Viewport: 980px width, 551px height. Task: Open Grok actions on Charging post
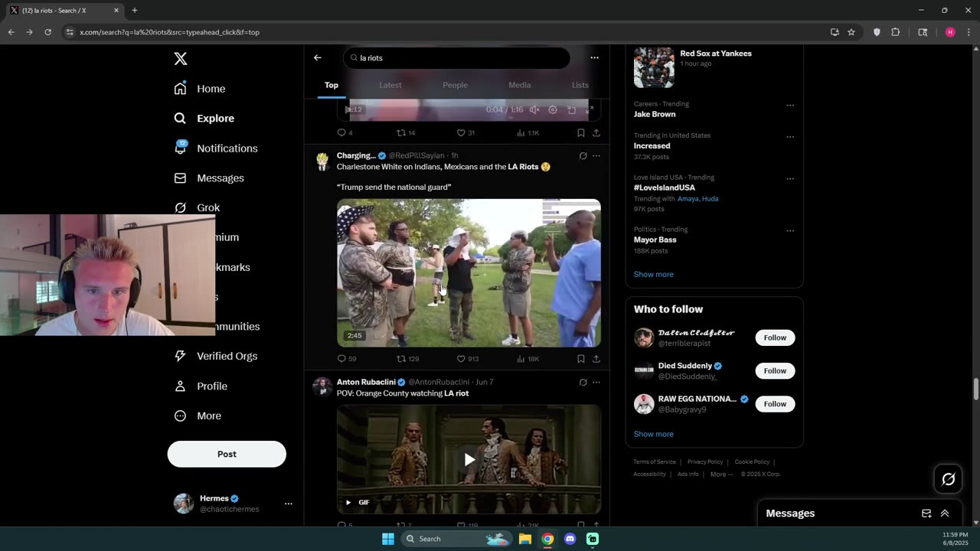coord(583,156)
